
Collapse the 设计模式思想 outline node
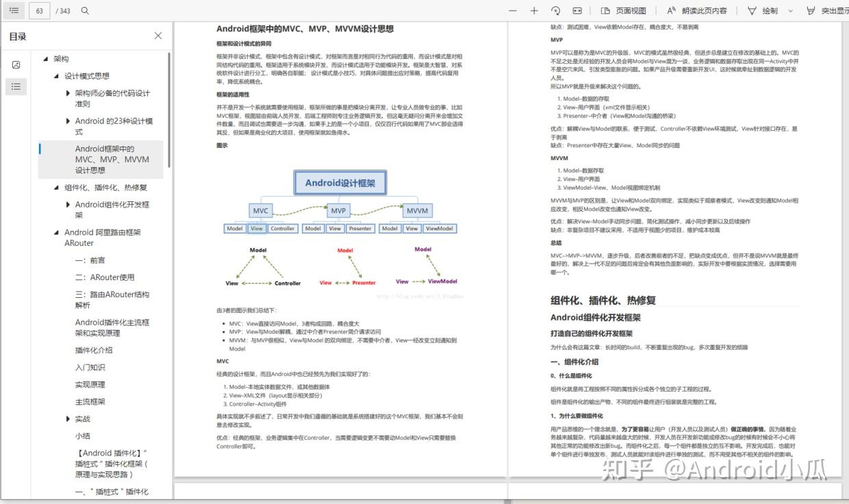[x=57, y=76]
